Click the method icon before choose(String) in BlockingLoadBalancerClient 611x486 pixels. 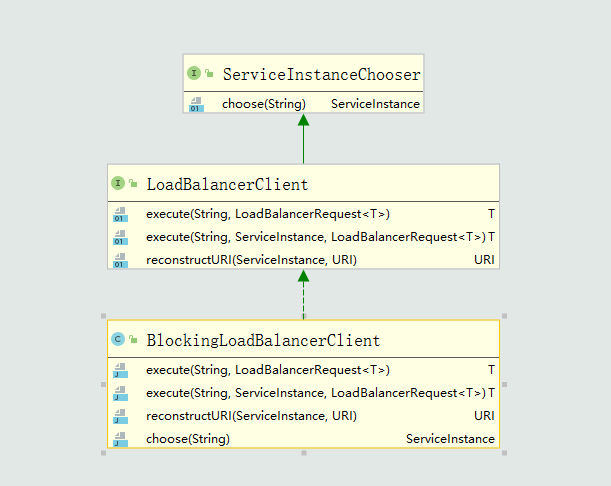pos(120,439)
